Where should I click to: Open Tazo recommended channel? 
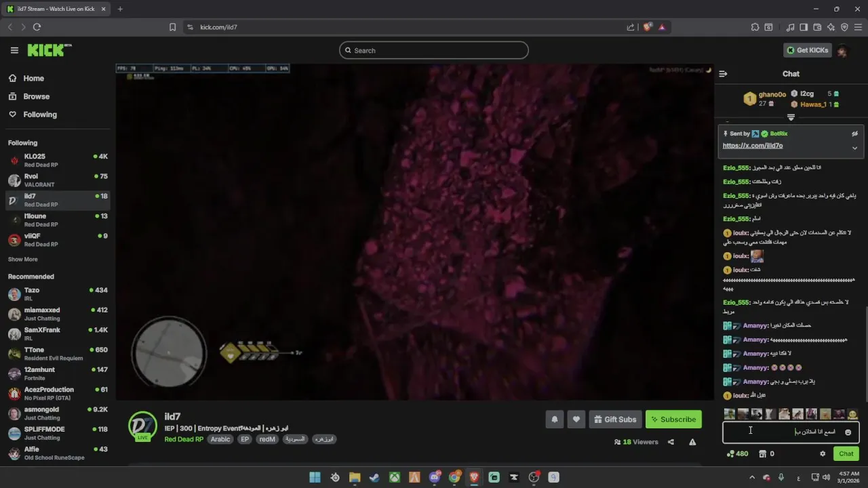pyautogui.click(x=58, y=294)
